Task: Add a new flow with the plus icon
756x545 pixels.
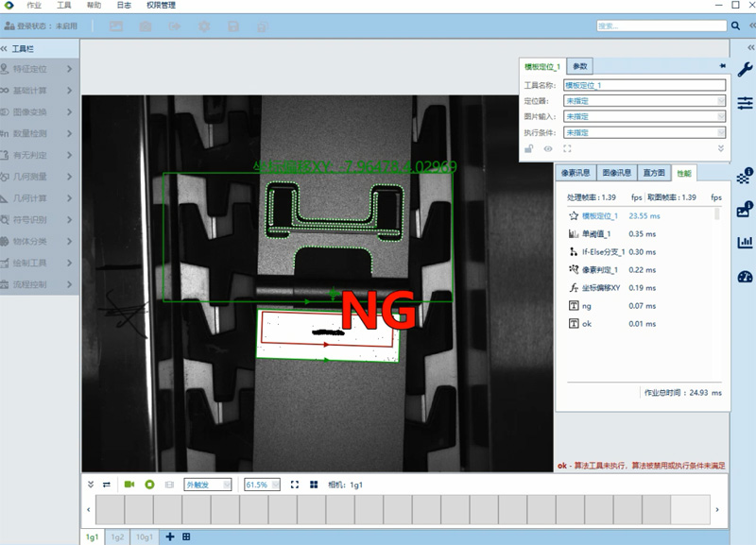Action: [170, 536]
